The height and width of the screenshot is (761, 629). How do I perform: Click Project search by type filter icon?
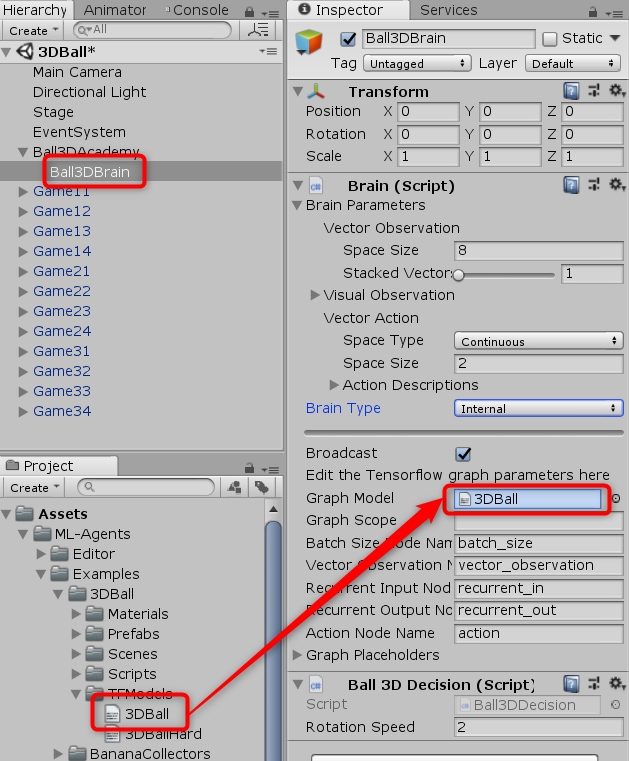(234, 487)
